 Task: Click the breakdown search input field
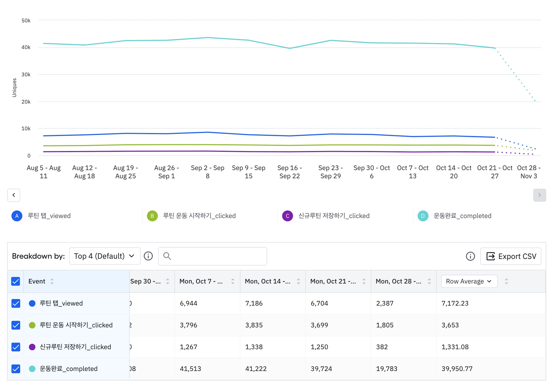(x=218, y=256)
